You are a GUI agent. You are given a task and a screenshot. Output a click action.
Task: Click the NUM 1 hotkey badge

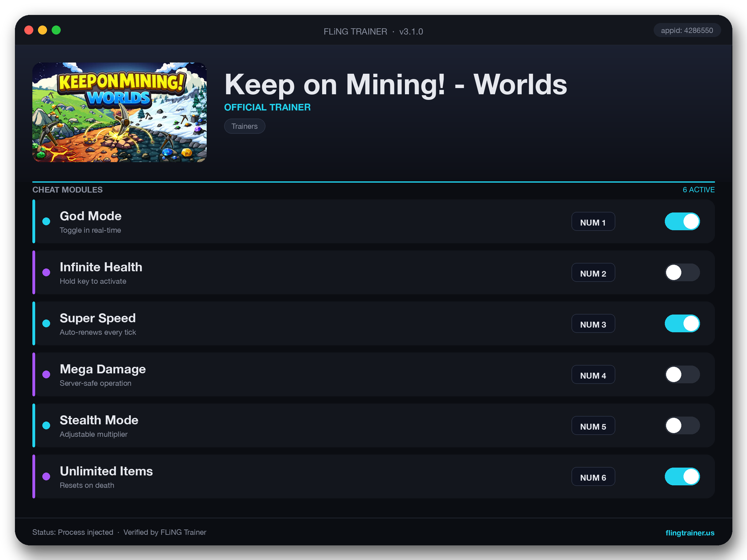click(x=593, y=222)
